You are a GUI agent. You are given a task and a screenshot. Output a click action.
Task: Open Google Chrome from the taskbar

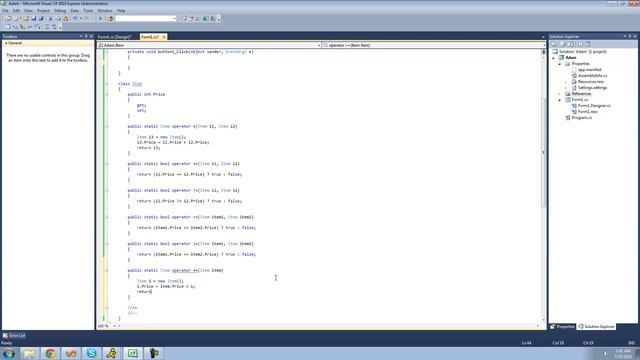pos(51,353)
